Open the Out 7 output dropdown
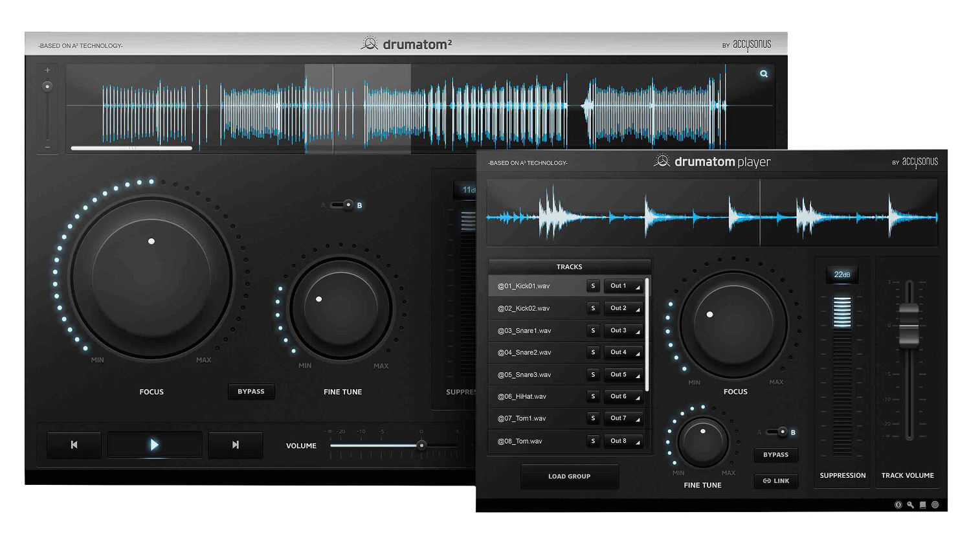The height and width of the screenshot is (549, 980). coord(623,418)
